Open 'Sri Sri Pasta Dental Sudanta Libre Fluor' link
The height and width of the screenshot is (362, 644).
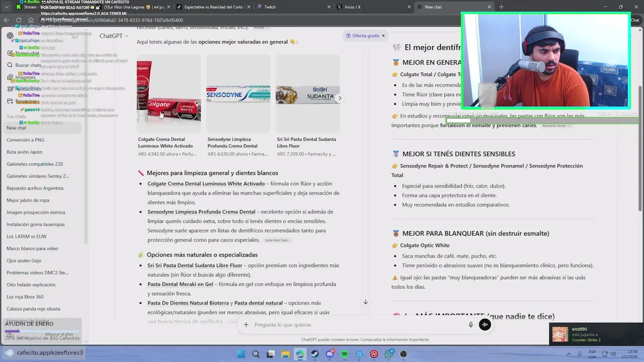coord(195,265)
